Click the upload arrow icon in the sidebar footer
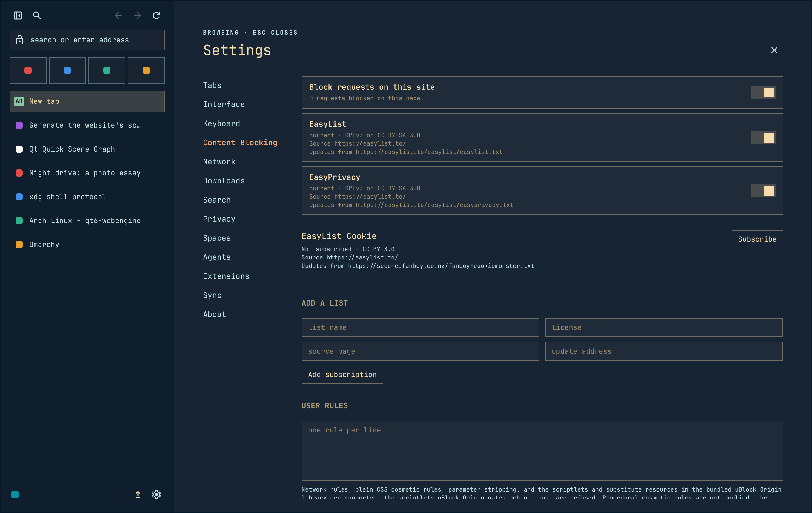 coord(138,495)
